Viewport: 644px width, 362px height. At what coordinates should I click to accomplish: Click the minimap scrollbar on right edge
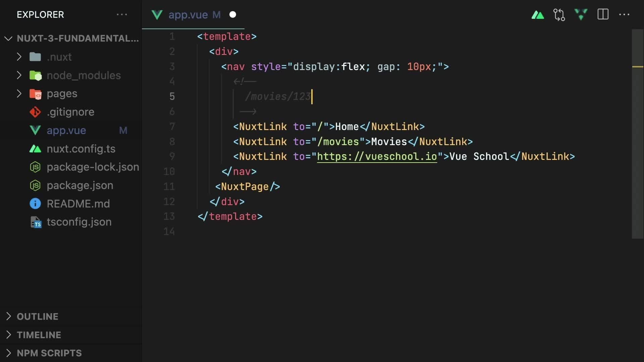(637, 134)
